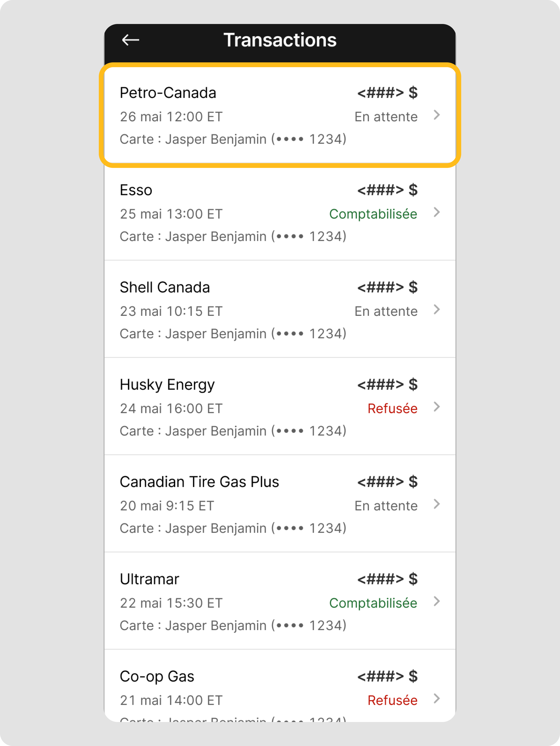Open the Co-op Gas row chevron
560x746 pixels.
point(437,698)
